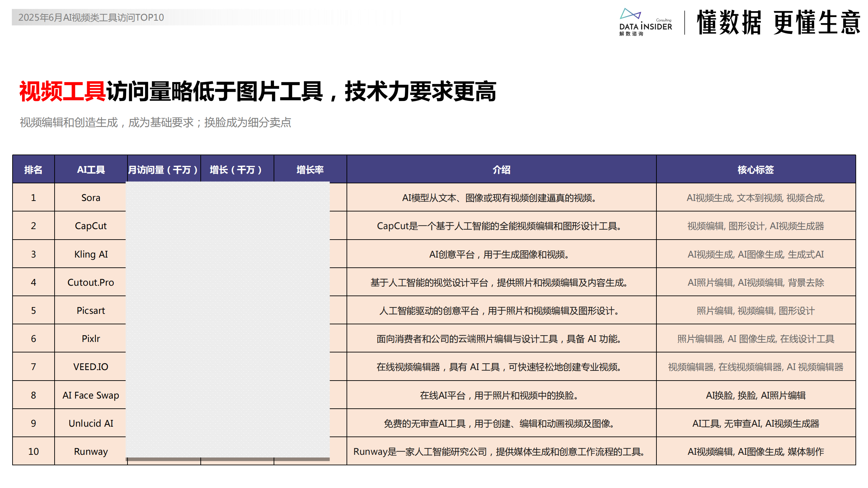Click tags '照片编辑器, AI 图像生成, 在线设计工具'
The width and height of the screenshot is (868, 488).
756,339
